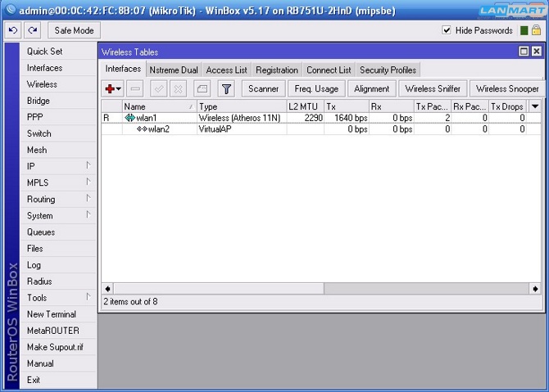Open Radius menu item

pyautogui.click(x=58, y=282)
